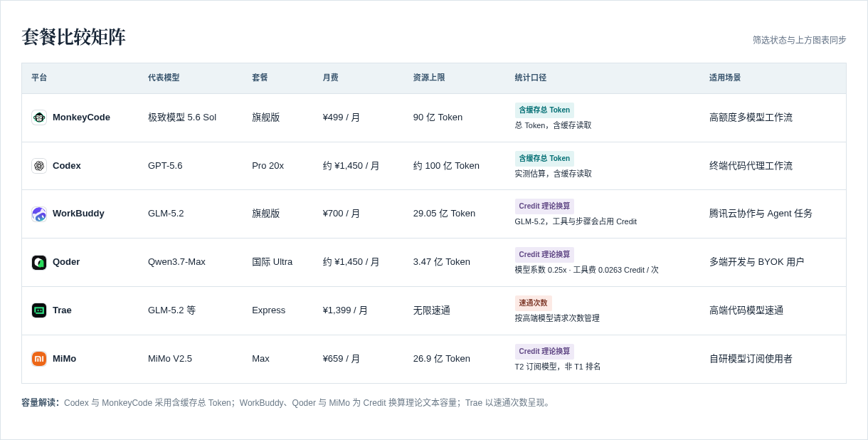Click the 自研模型订阅使用者 scenario
The height and width of the screenshot is (440, 868).
click(x=751, y=359)
